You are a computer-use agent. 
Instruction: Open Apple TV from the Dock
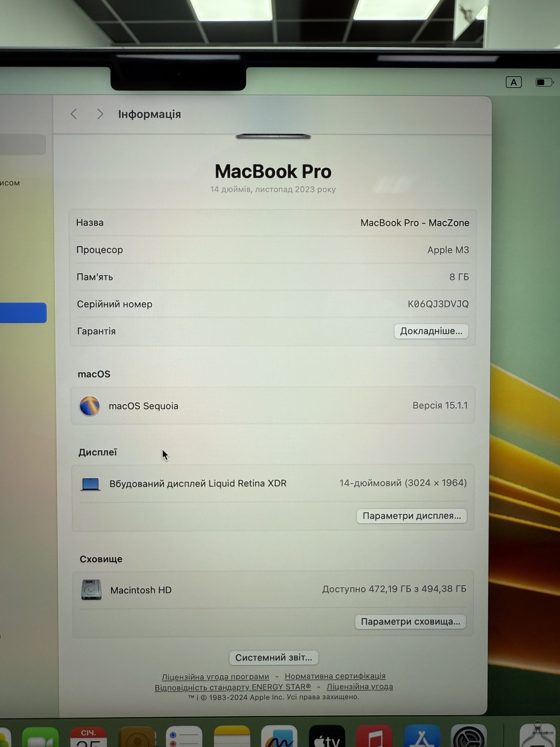tap(327, 736)
